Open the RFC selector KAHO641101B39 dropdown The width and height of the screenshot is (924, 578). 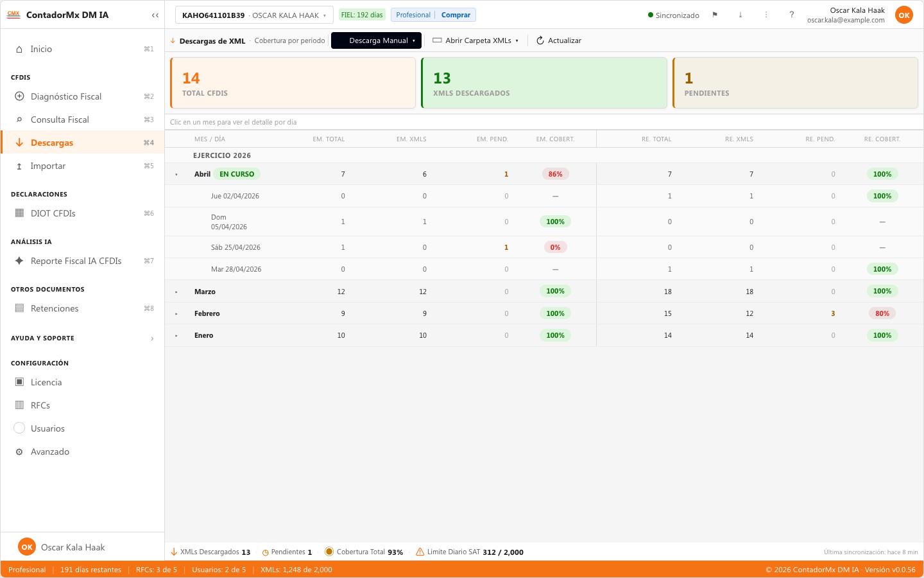254,15
